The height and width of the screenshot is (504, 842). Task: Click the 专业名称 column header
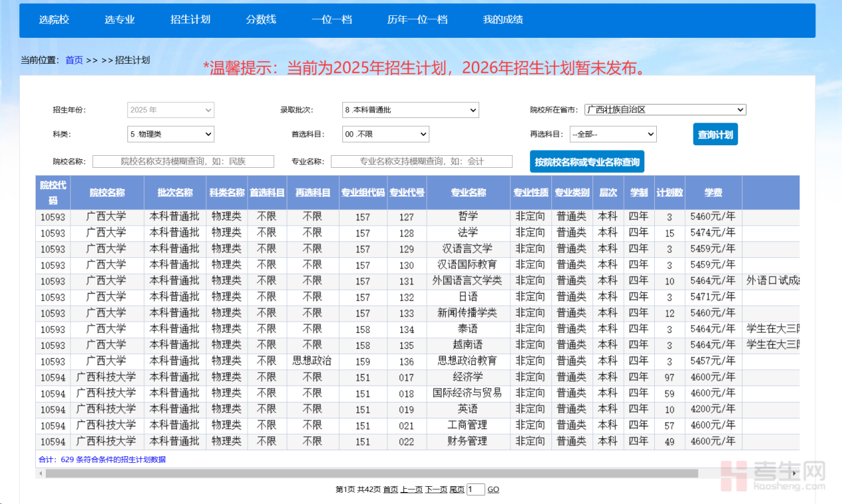click(468, 192)
